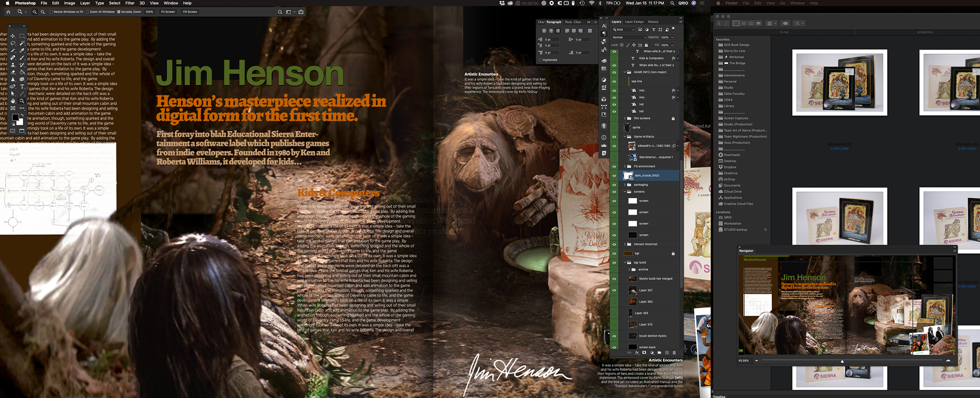The image size is (980, 398).
Task: Select the Zoom tool in toolbox
Action: tap(22, 101)
